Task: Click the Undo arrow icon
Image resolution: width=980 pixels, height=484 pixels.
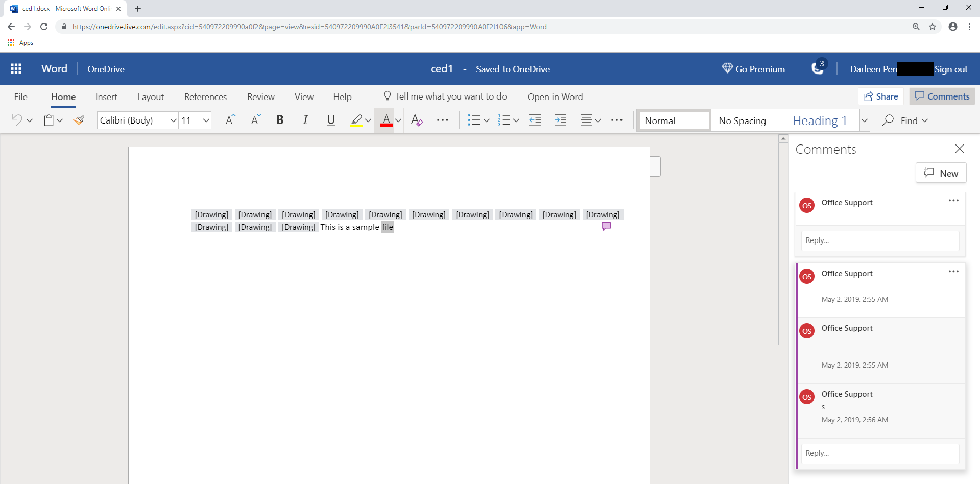Action: (17, 120)
